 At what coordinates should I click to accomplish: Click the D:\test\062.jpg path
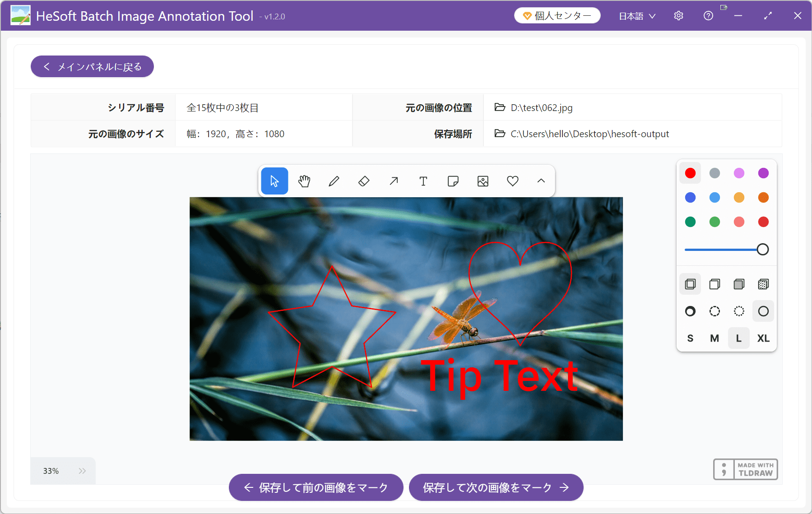[x=542, y=108]
